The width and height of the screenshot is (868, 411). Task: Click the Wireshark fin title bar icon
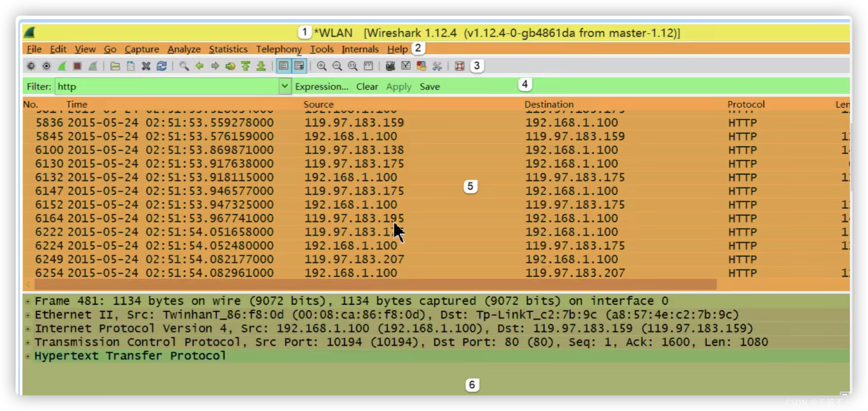point(30,33)
